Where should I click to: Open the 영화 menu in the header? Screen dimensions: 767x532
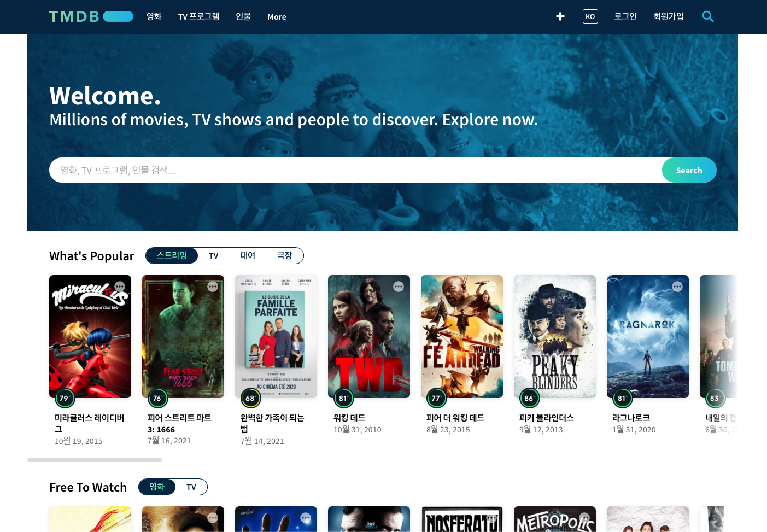pyautogui.click(x=154, y=16)
